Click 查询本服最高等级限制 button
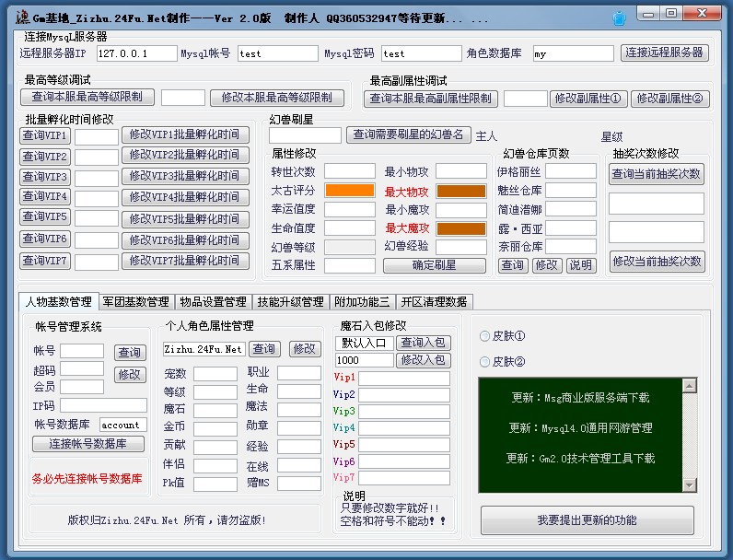733x560 pixels. tap(87, 97)
